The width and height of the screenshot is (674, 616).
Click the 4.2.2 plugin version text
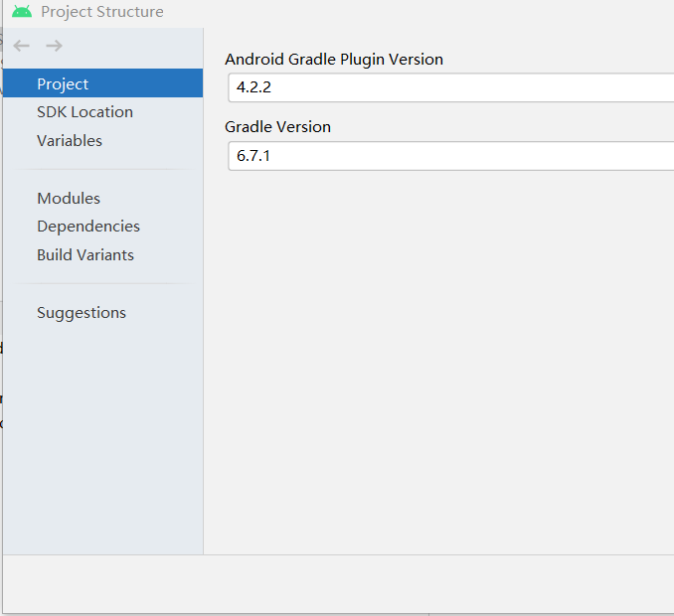click(x=254, y=87)
